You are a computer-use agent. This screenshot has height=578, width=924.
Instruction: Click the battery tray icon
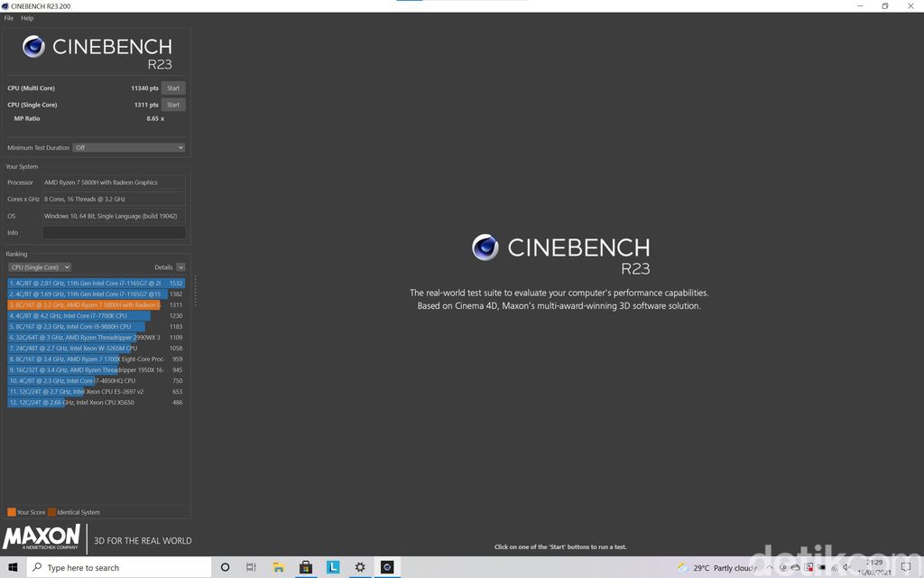click(x=821, y=567)
